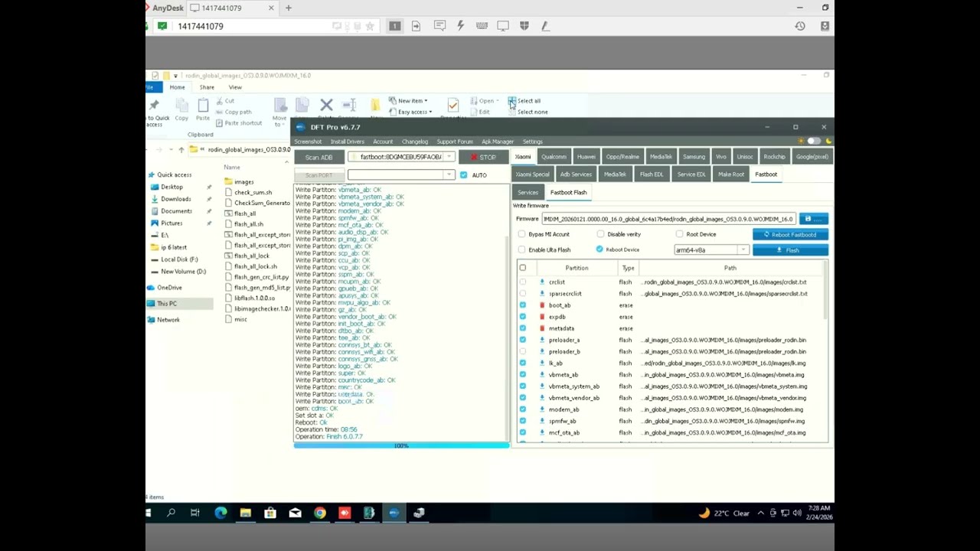Open AnyDesk whiteboard pen icon

click(x=545, y=26)
